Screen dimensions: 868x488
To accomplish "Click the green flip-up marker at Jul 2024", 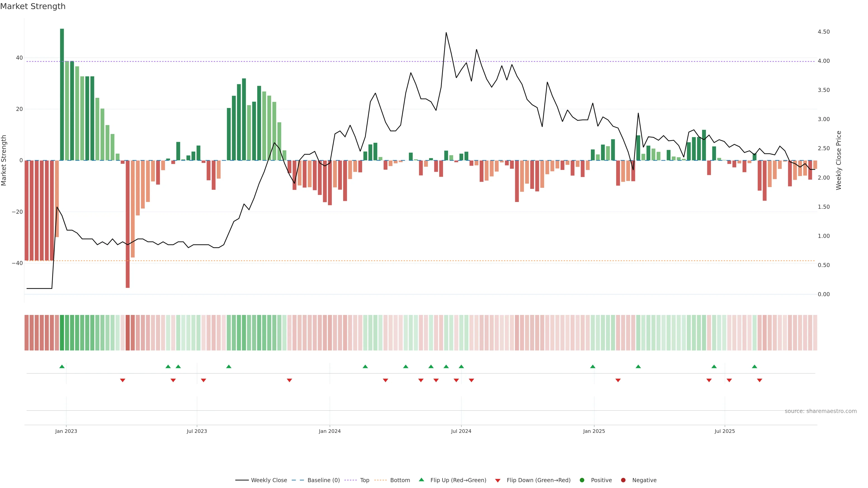I will (x=461, y=366).
